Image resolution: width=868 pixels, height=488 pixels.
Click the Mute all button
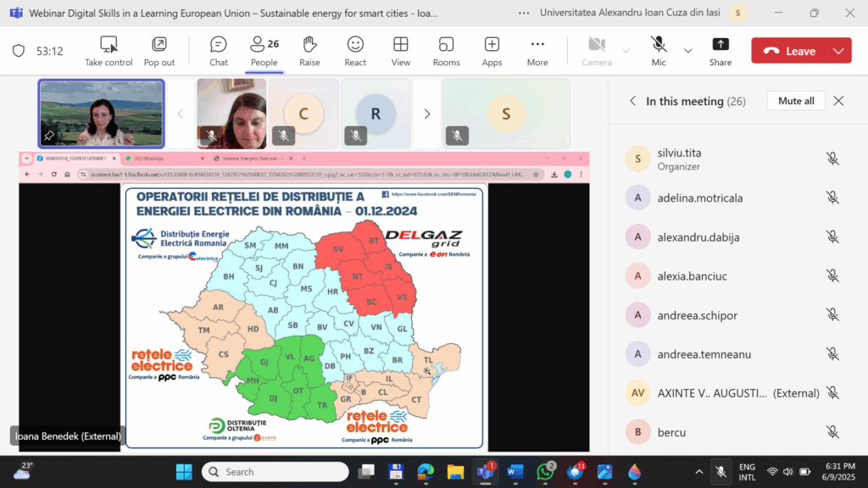click(796, 101)
